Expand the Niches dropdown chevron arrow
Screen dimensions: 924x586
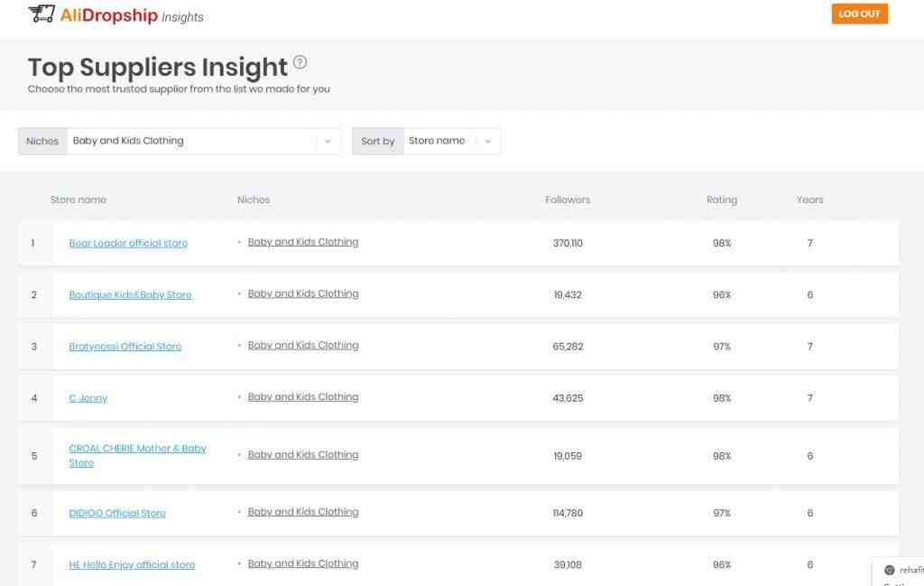(x=328, y=141)
